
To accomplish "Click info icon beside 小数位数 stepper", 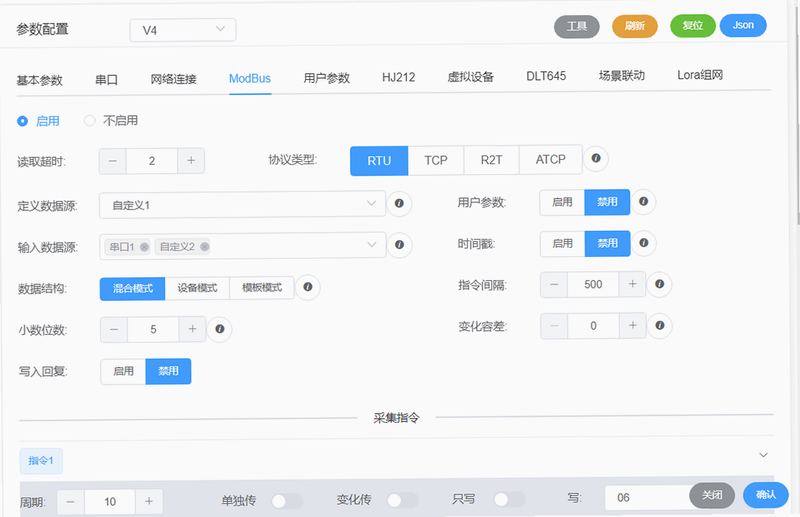I will coord(219,329).
